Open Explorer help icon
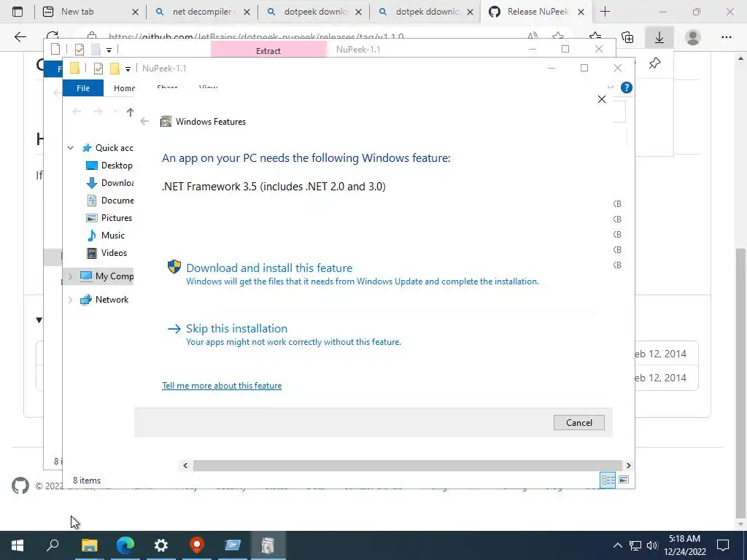This screenshot has width=747, height=560. 627,87
